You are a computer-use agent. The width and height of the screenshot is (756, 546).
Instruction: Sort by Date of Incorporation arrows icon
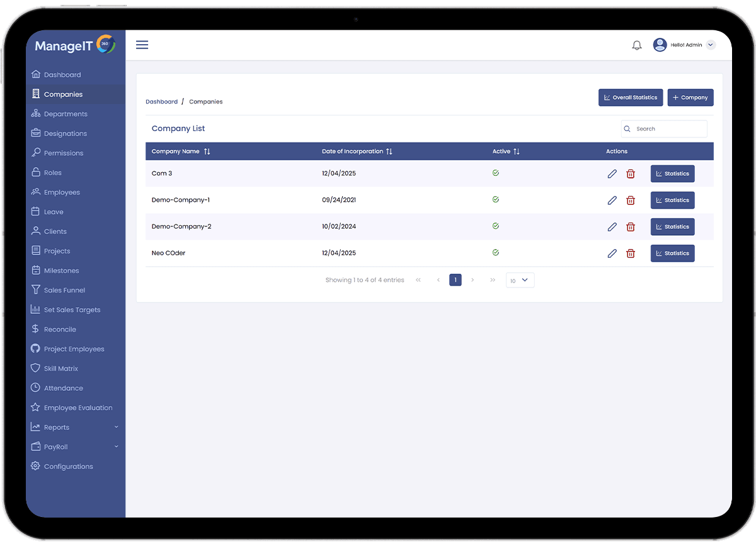pos(389,151)
